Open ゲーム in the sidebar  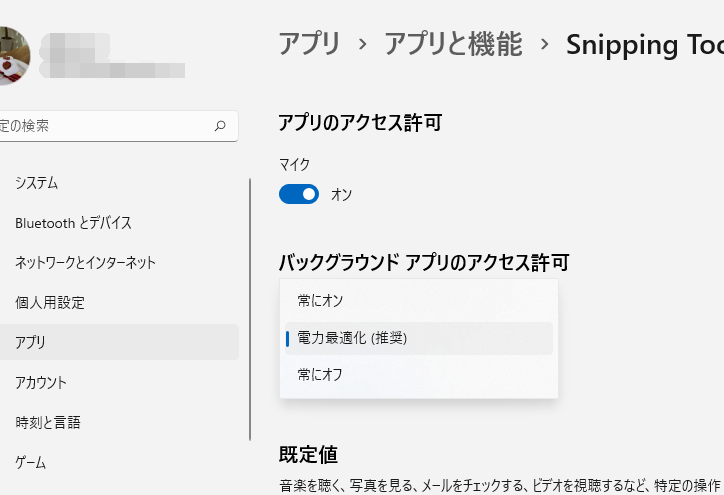[x=31, y=462]
